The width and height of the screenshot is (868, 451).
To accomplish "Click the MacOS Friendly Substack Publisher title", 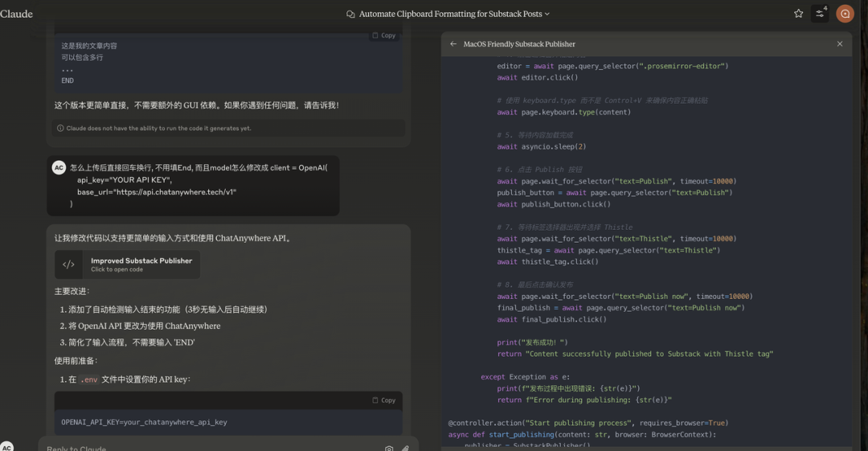I will coord(519,43).
